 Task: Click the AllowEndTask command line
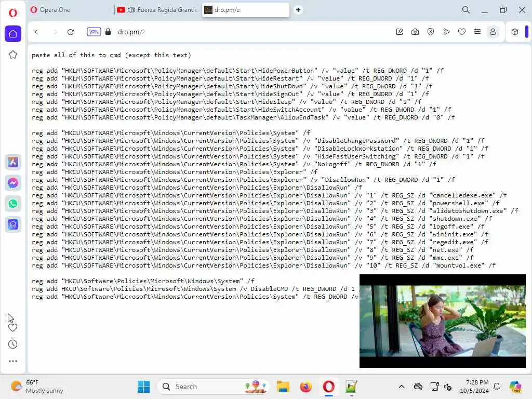pyautogui.click(x=243, y=117)
